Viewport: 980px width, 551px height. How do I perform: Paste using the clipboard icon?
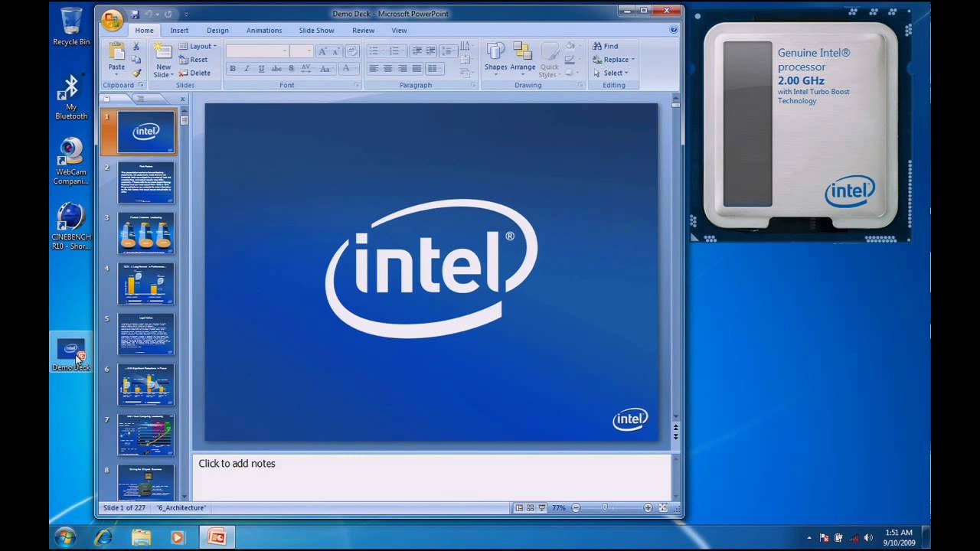(x=116, y=52)
